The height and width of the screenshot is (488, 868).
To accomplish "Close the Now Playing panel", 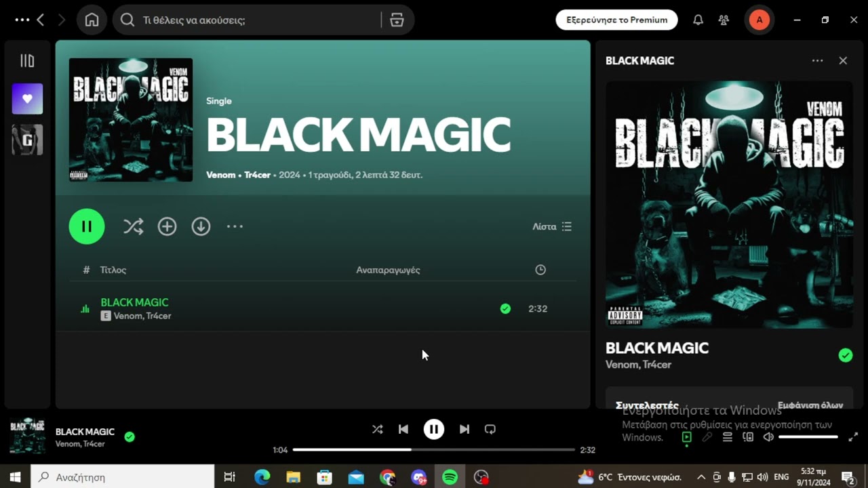I will point(843,60).
